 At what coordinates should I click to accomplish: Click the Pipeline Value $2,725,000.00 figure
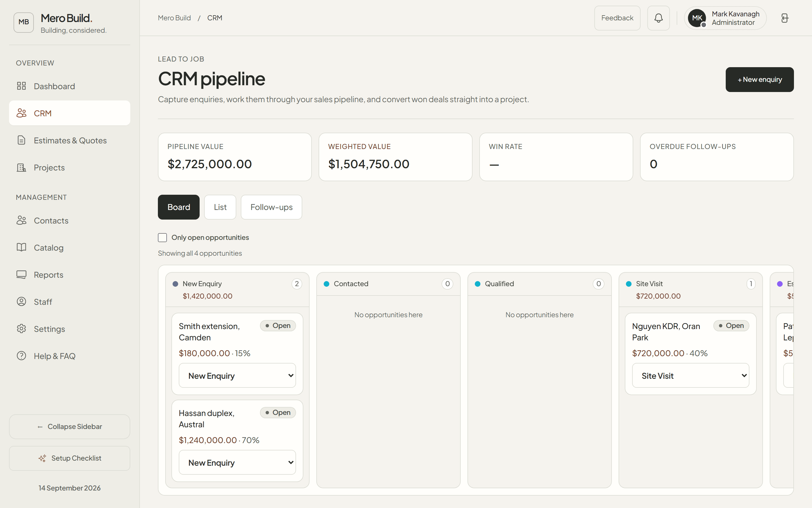[209, 164]
